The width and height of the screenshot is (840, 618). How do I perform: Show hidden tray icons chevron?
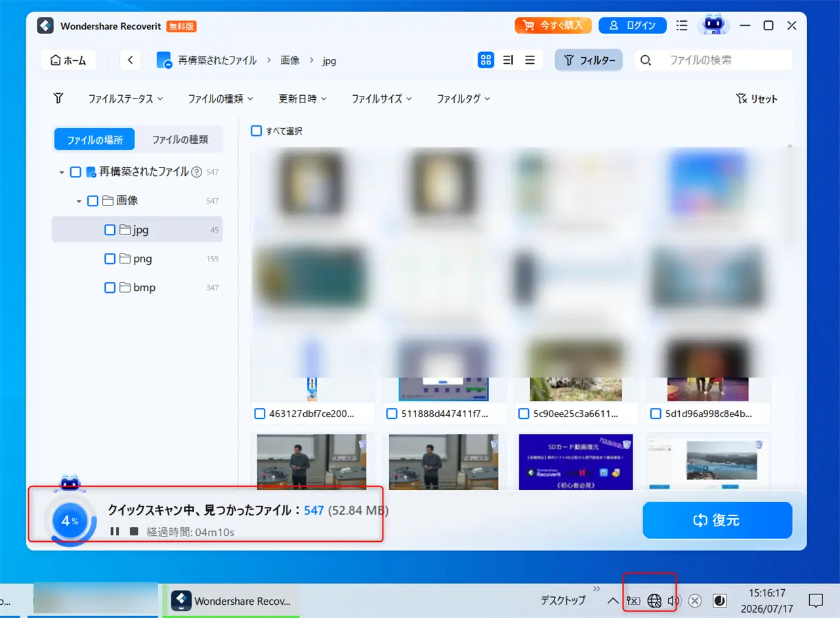point(612,600)
